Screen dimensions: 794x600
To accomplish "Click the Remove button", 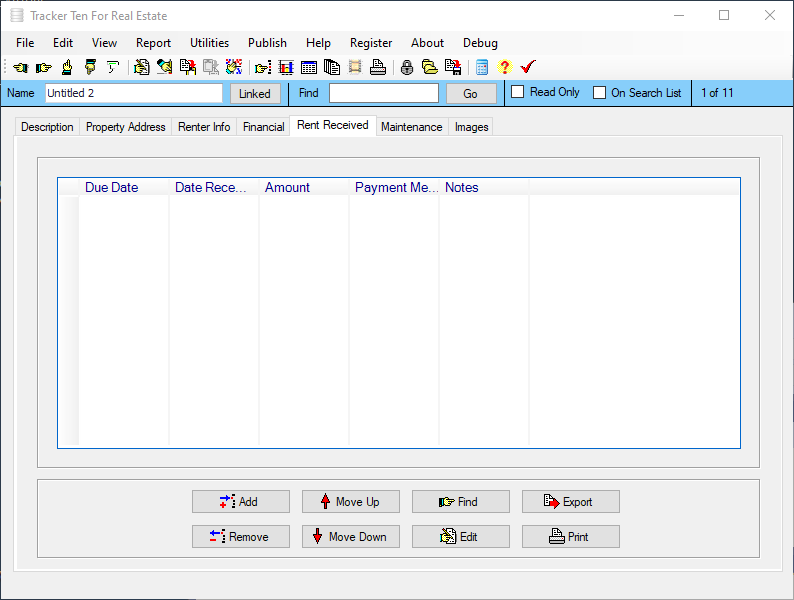I will coord(241,537).
